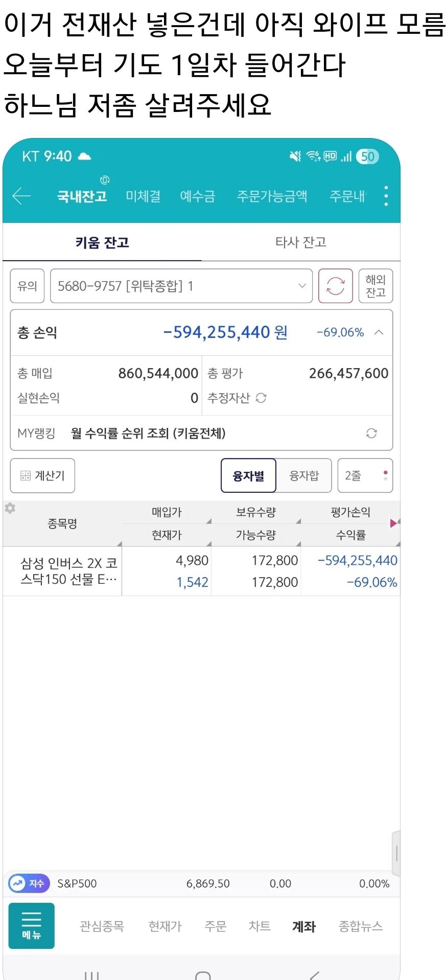Sort by 평가손익 column header

pos(350,512)
